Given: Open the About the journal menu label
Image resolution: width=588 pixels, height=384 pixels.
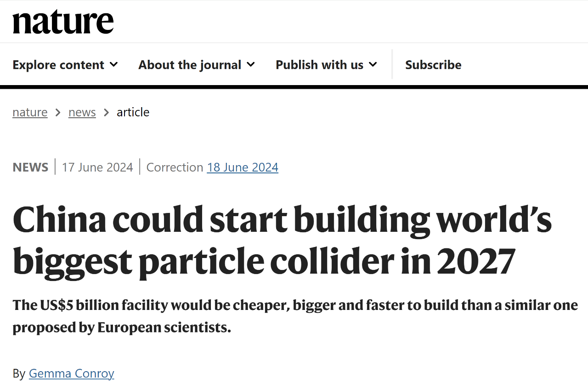Looking at the screenshot, I should coord(190,65).
